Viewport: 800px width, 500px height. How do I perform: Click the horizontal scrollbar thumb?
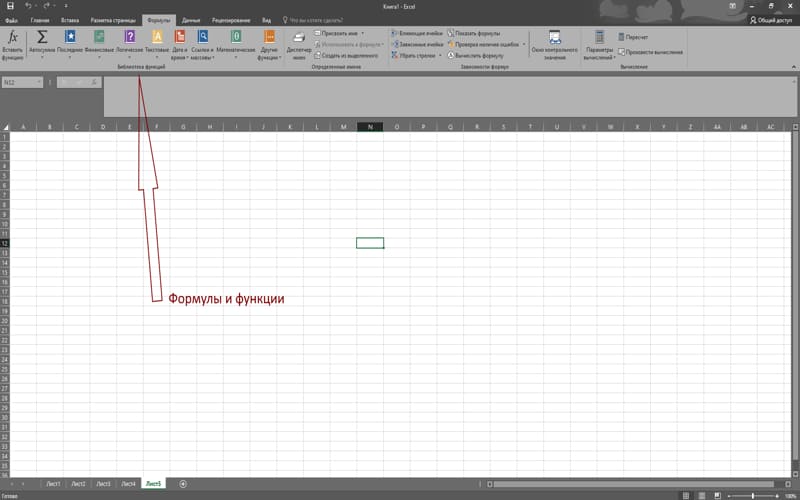[x=633, y=484]
